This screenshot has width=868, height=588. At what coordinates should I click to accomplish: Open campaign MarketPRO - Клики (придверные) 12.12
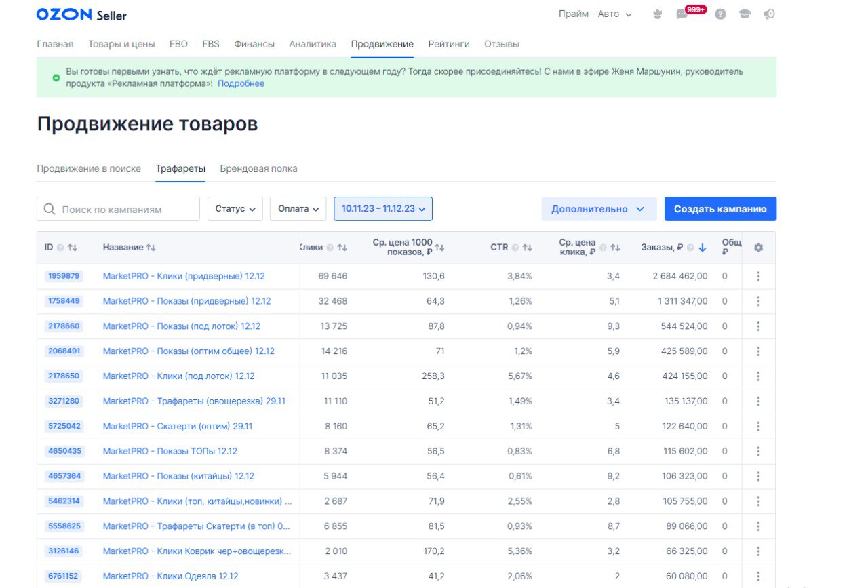pyautogui.click(x=184, y=276)
